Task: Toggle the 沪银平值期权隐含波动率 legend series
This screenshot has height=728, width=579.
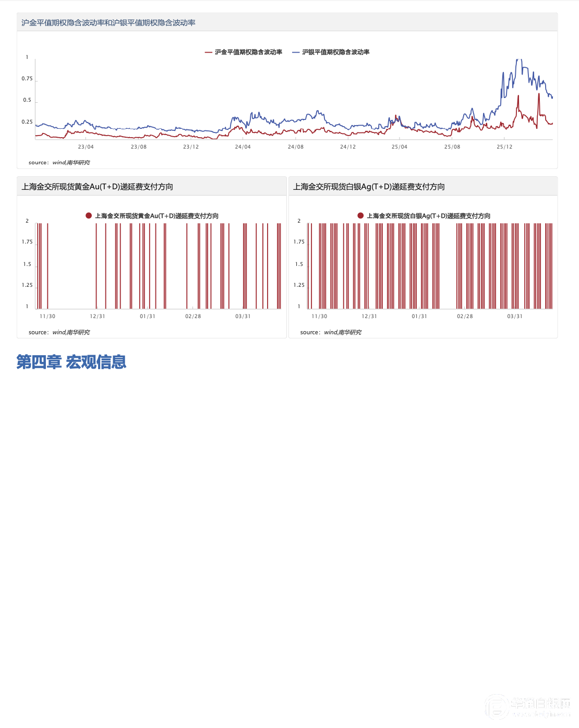Action: click(x=336, y=52)
